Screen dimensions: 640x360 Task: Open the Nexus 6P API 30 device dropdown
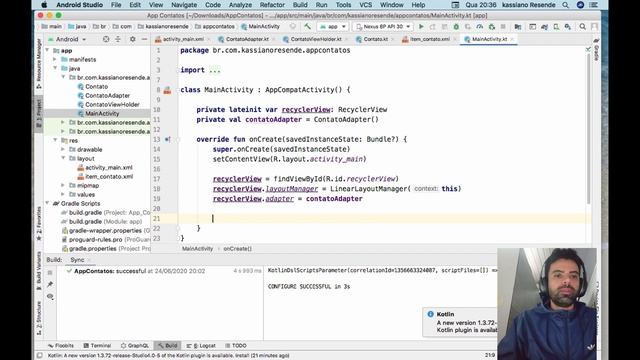pos(383,27)
